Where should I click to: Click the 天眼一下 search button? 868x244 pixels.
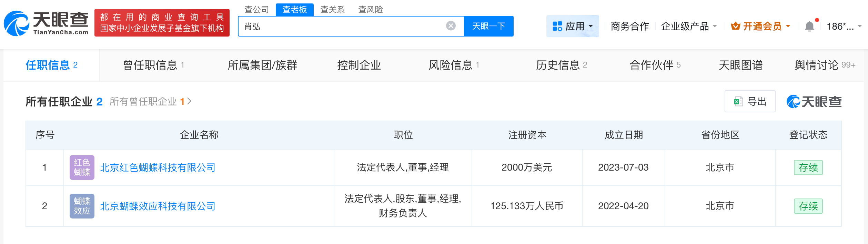tap(488, 26)
